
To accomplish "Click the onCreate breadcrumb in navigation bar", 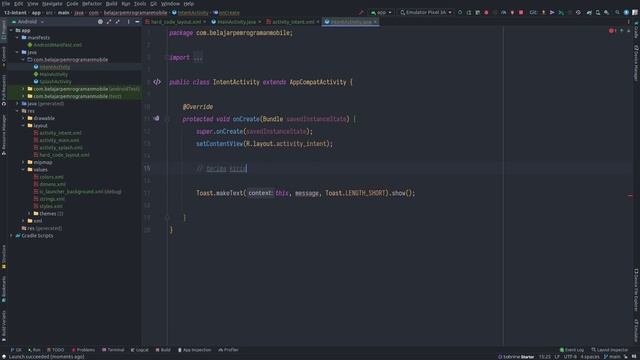I will click(x=227, y=13).
